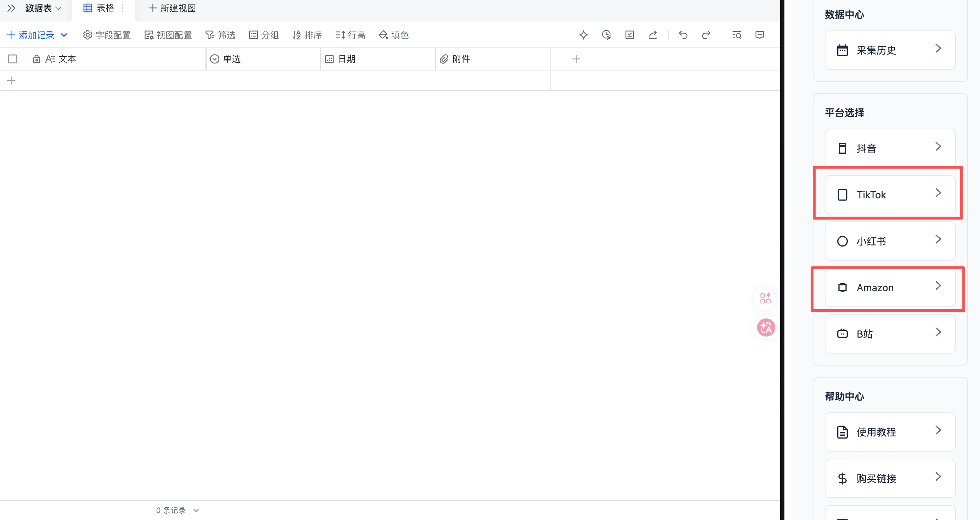Click the Amazon box icon
The image size is (980, 520).
842,288
